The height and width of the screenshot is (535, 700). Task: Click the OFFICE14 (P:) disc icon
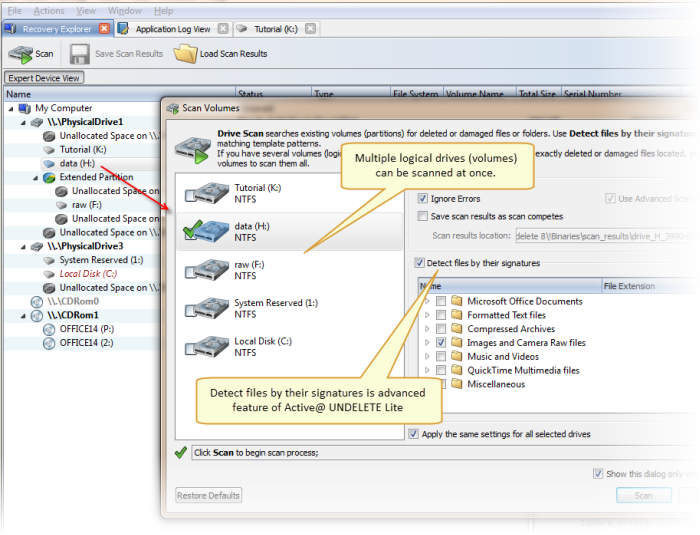pyautogui.click(x=49, y=329)
